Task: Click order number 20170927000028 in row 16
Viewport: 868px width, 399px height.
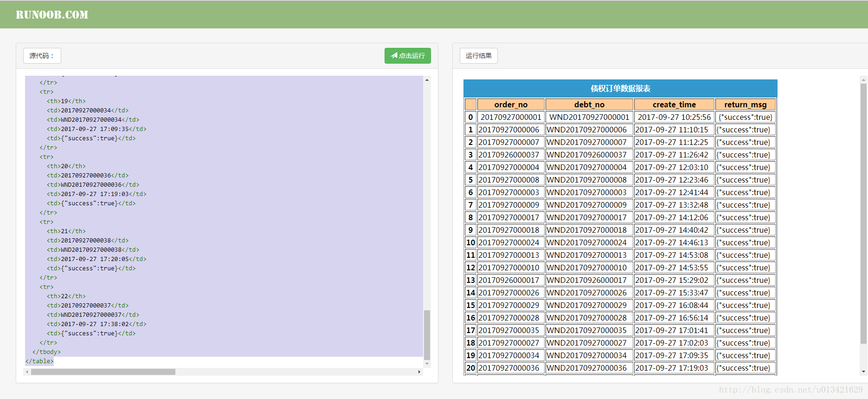Action: pos(511,318)
